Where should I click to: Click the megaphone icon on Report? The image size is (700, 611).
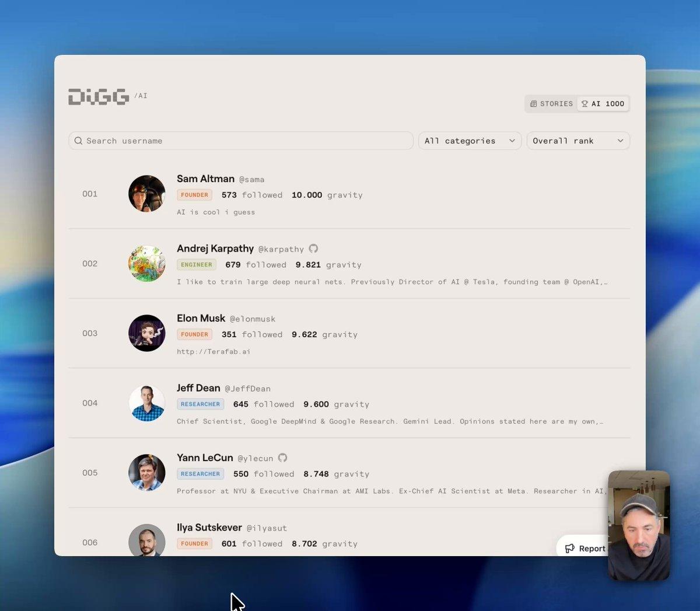point(570,549)
